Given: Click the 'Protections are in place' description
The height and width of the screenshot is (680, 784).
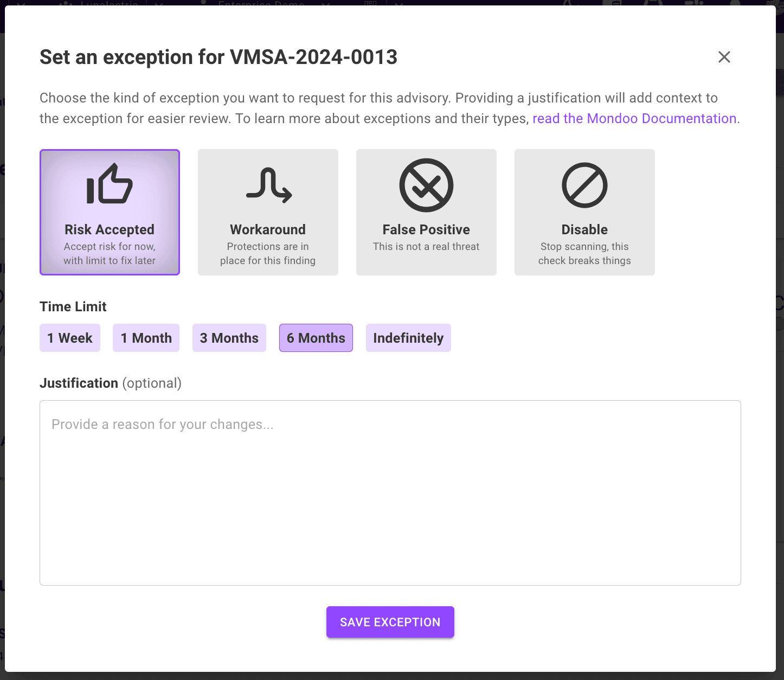Looking at the screenshot, I should click(x=268, y=254).
